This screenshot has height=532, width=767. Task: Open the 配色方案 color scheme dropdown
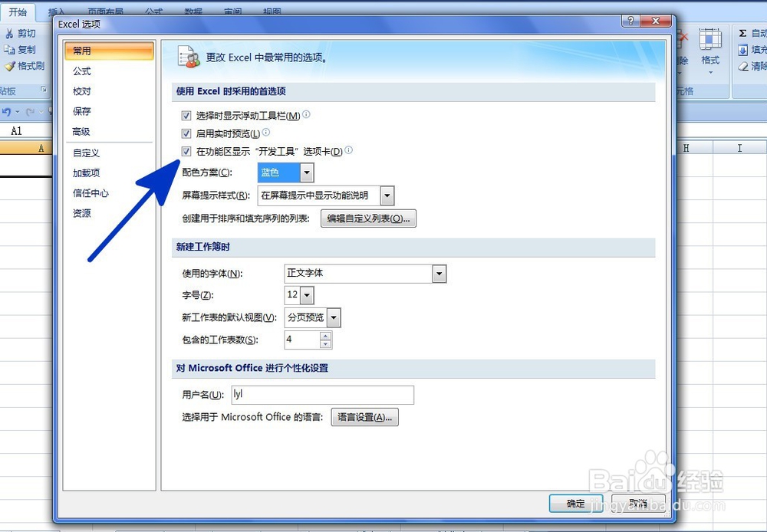pos(307,172)
